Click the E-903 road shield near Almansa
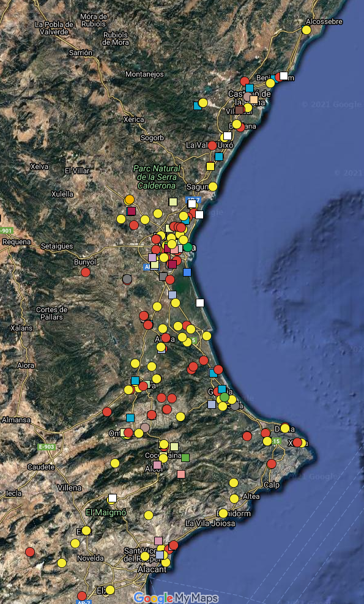Viewport: 364px width, 604px height. [46, 447]
